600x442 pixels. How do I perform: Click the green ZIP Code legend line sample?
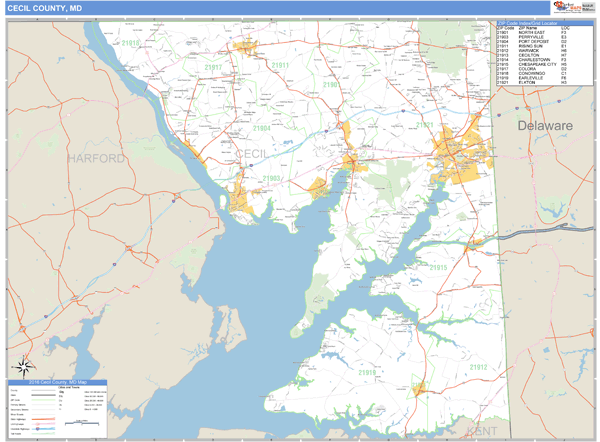tap(43, 400)
